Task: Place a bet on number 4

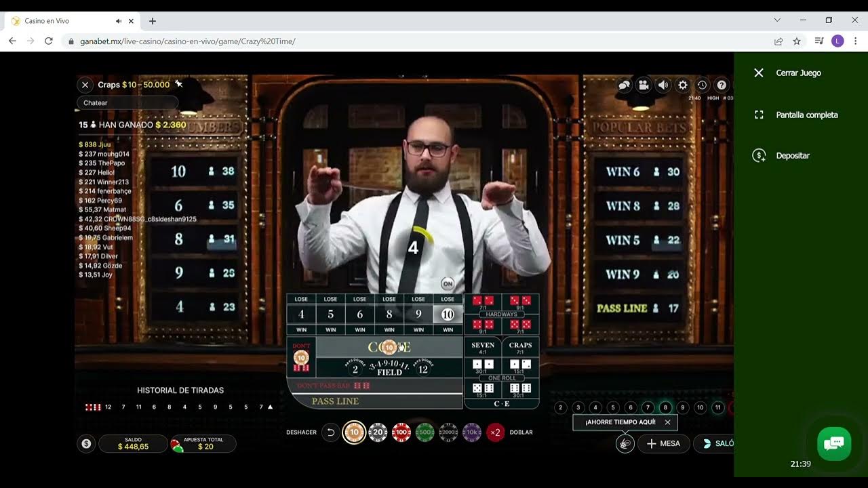Action: coord(301,314)
